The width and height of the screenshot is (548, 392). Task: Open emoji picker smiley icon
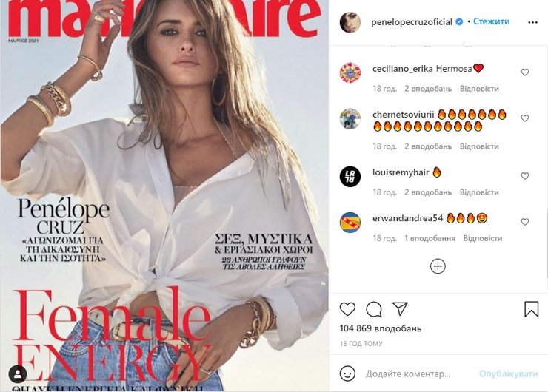click(347, 374)
